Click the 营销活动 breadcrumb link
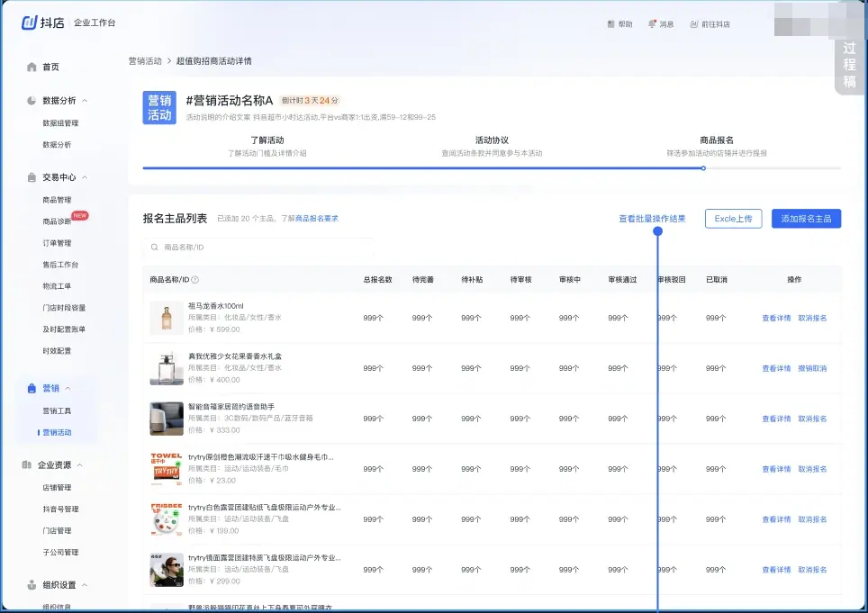Image resolution: width=868 pixels, height=613 pixels. [145, 61]
